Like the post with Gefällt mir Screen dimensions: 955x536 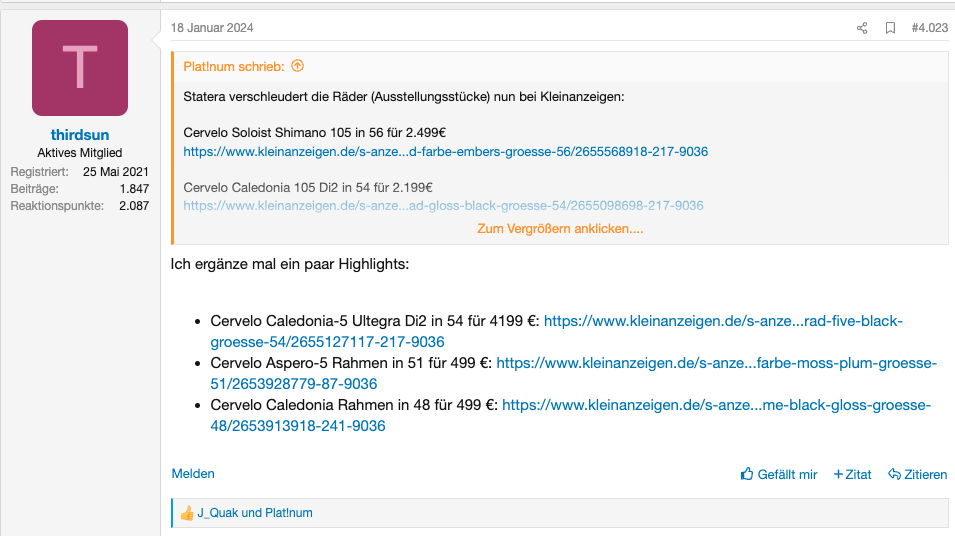click(779, 474)
